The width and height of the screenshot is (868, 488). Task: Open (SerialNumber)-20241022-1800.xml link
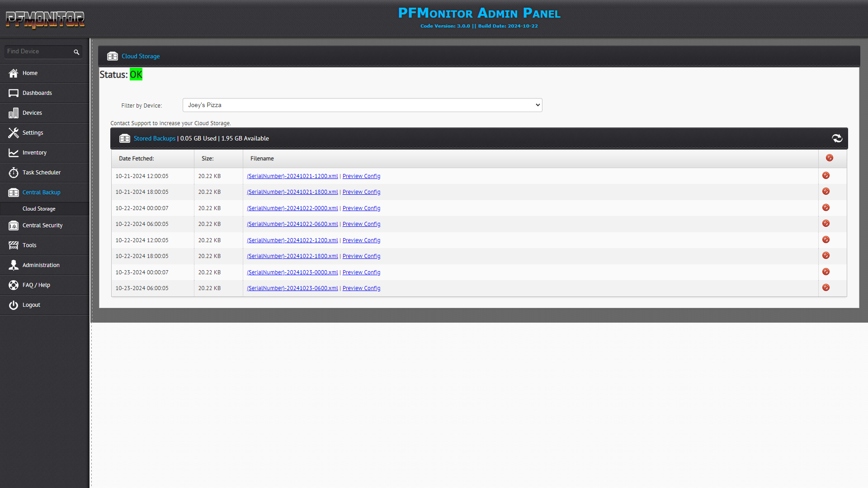click(x=292, y=256)
